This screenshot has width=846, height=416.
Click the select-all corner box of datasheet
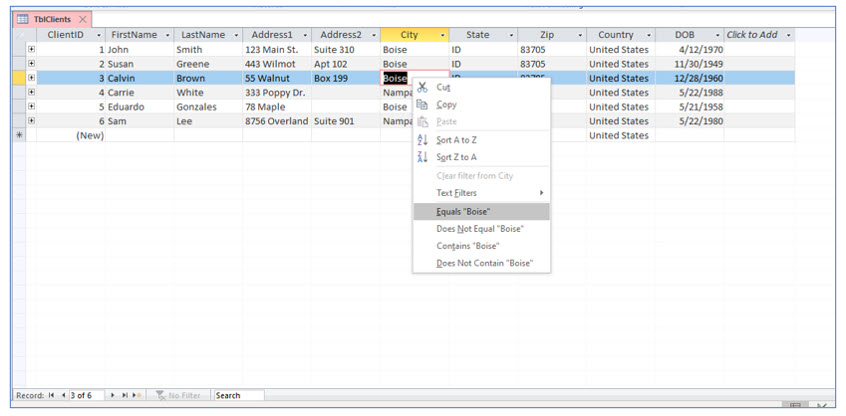[x=19, y=35]
